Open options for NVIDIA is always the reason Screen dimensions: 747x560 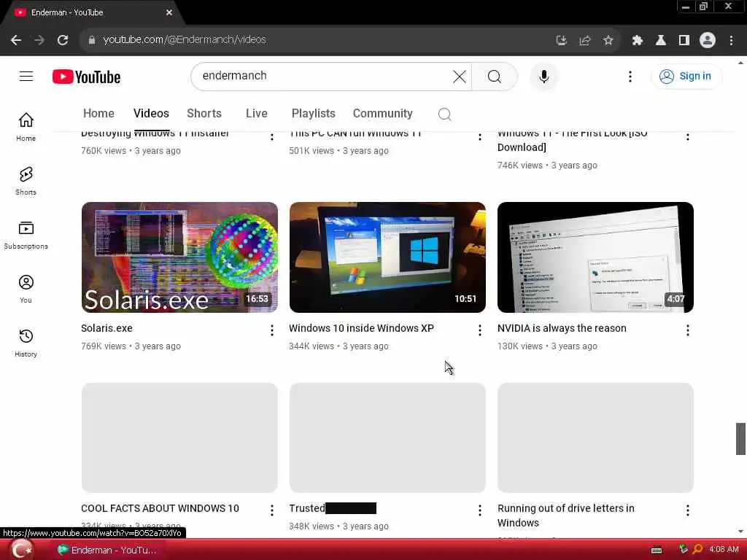click(687, 330)
